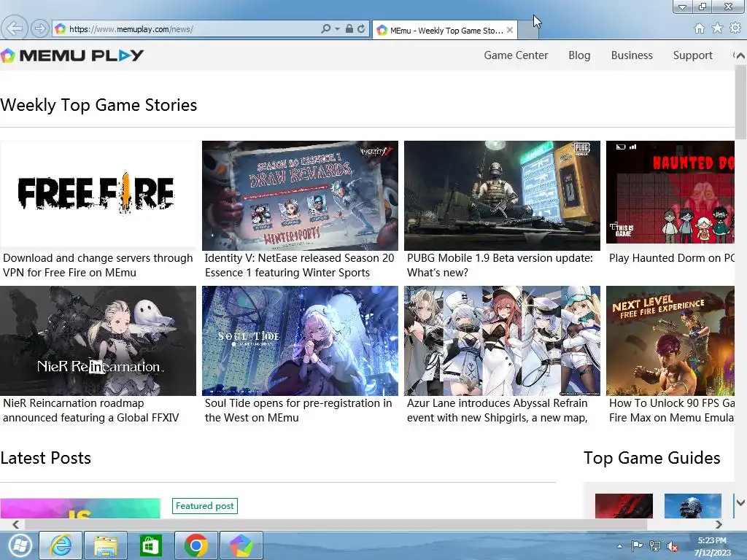Viewport: 747px width, 560px height.
Task: Open the Blog menu item
Action: 579,55
